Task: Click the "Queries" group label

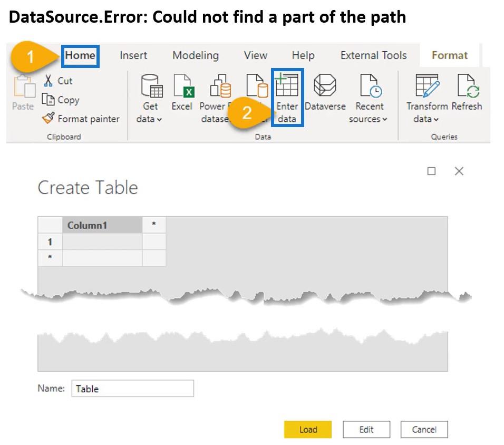Action: point(444,137)
